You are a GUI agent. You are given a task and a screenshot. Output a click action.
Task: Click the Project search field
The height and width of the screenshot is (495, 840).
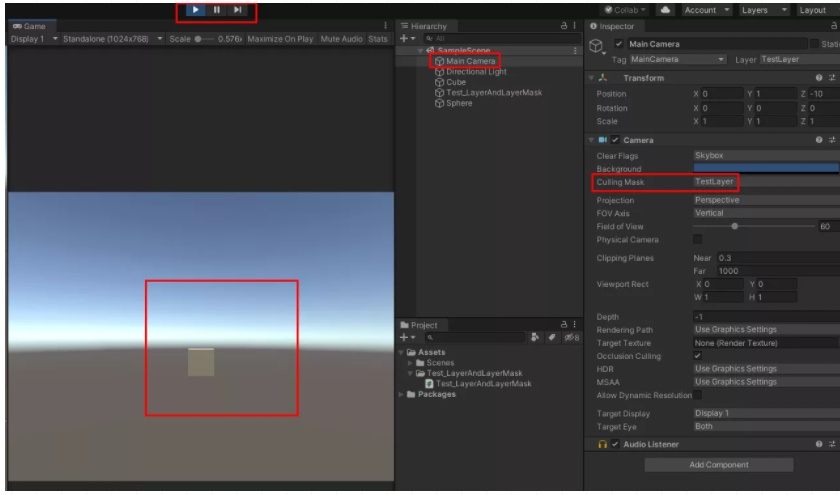pos(475,337)
